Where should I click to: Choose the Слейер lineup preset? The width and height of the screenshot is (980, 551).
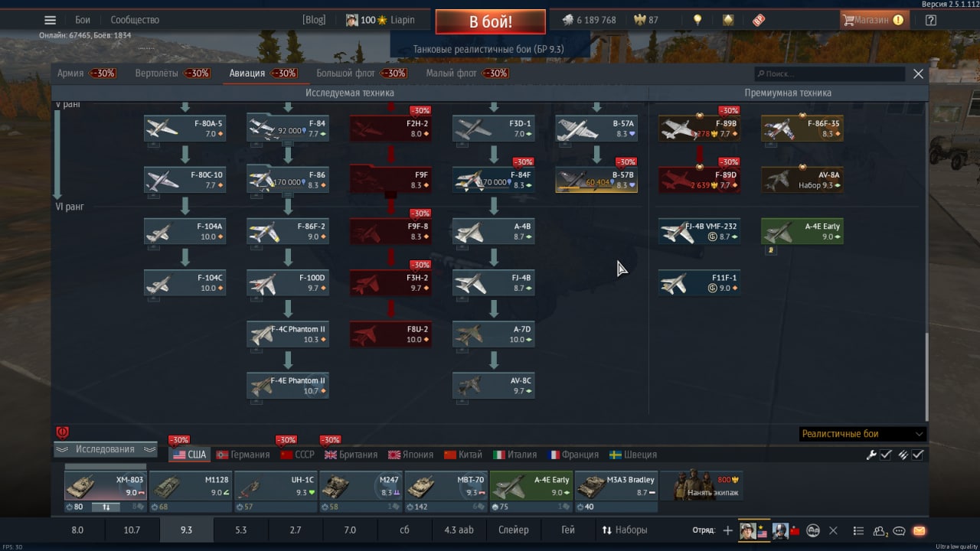coord(514,530)
